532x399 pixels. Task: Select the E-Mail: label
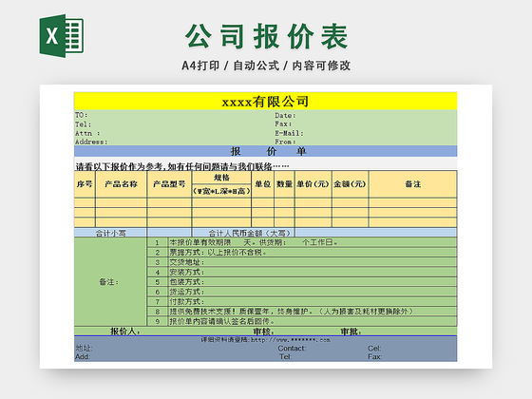pyautogui.click(x=290, y=133)
